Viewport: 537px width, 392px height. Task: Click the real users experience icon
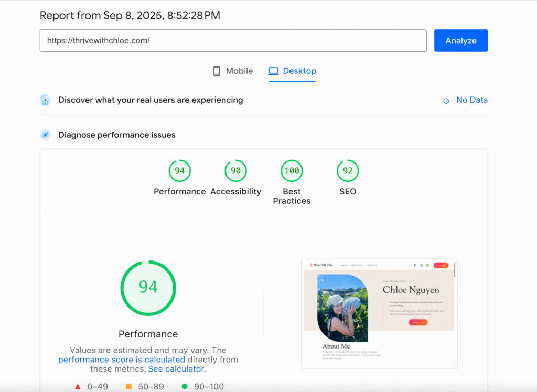point(46,100)
